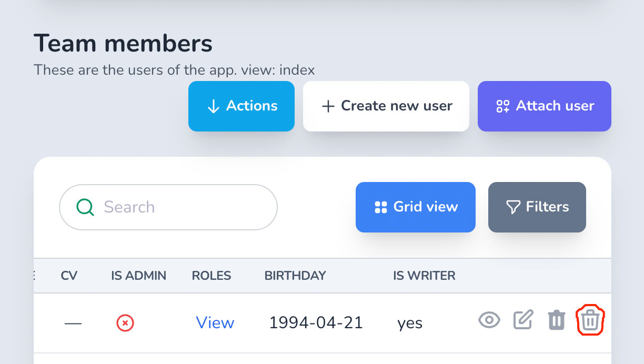
Task: Expand the Filters panel
Action: click(x=537, y=207)
